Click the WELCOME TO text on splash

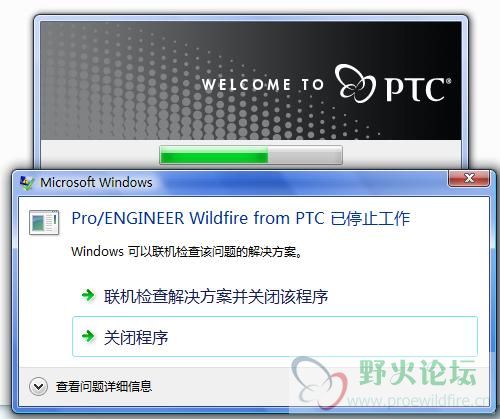[x=263, y=84]
